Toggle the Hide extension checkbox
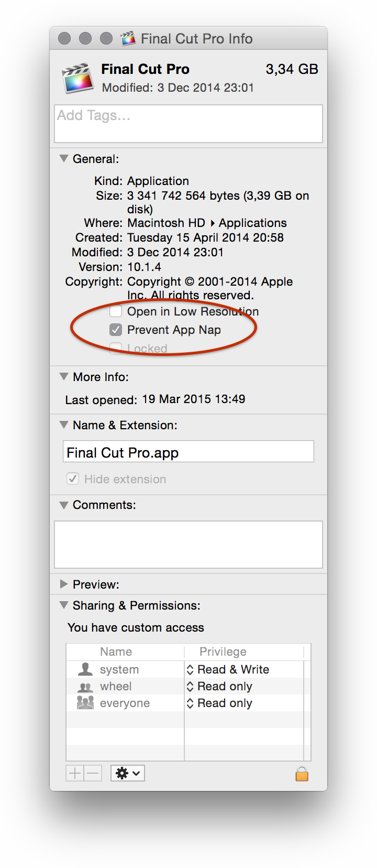Image resolution: width=377 pixels, height=868 pixels. point(73,479)
